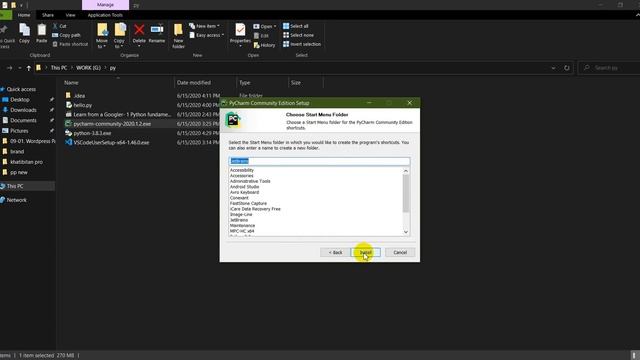
Task: Select This PC in the sidebar
Action: (x=15, y=186)
